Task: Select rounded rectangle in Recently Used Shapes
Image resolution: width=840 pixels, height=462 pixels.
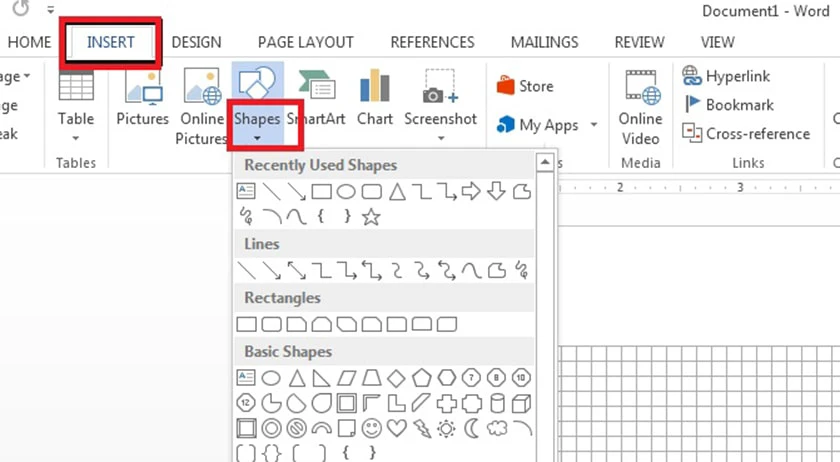Action: click(371, 191)
